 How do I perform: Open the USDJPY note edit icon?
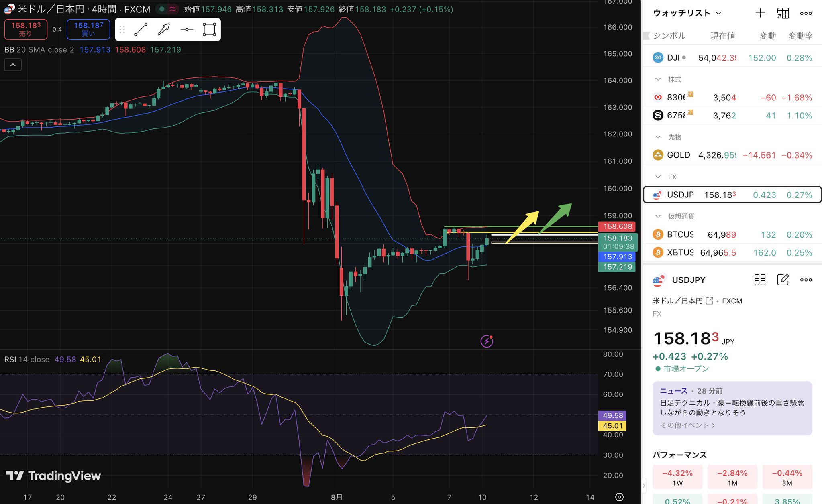point(783,280)
